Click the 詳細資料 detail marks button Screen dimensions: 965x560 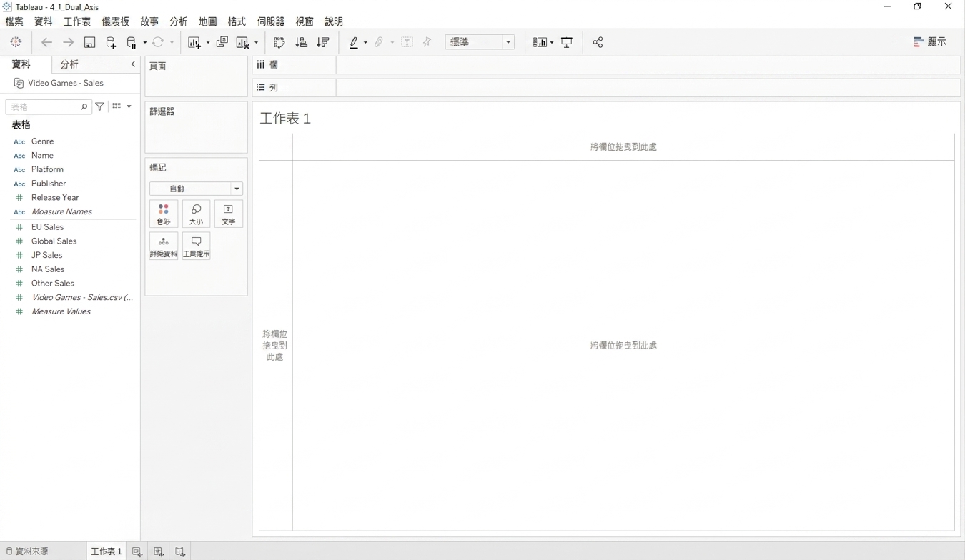click(164, 246)
